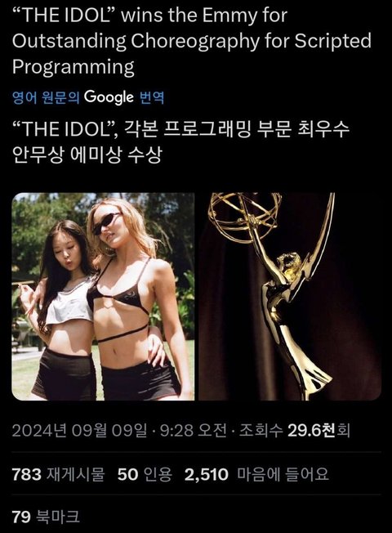Click the 9:28 오전 timestamp
392x533 pixels.
[x=194, y=430]
